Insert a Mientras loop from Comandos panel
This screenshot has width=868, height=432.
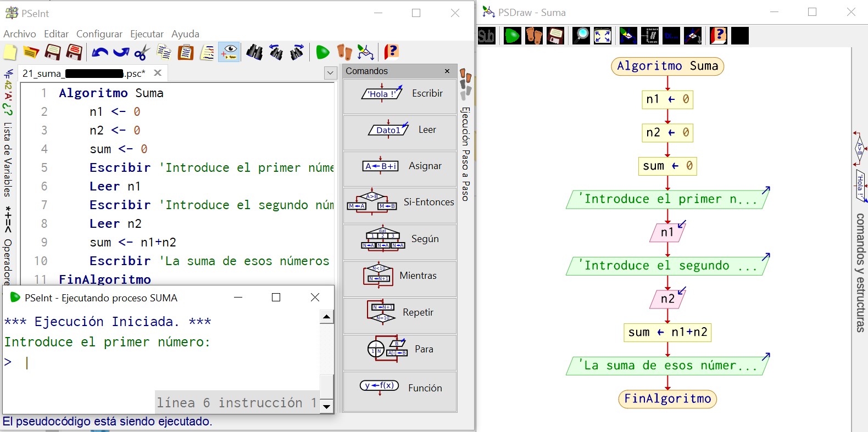pos(400,276)
